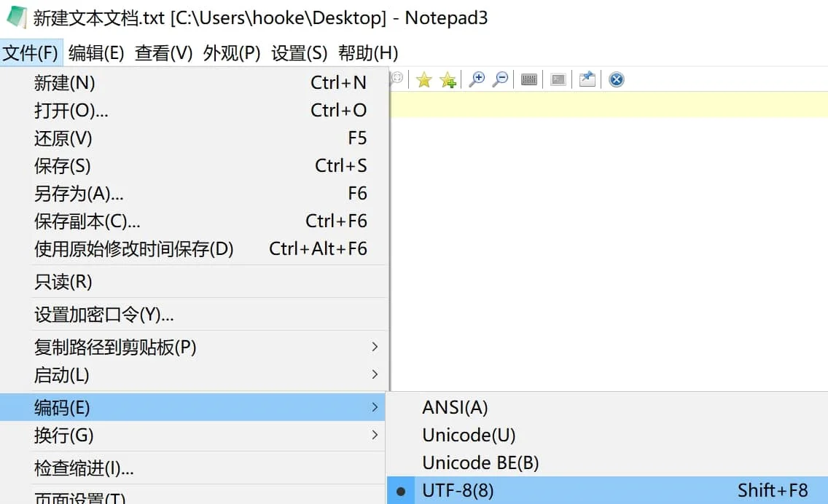Click the add to favorites icon
The image size is (828, 504).
448,79
